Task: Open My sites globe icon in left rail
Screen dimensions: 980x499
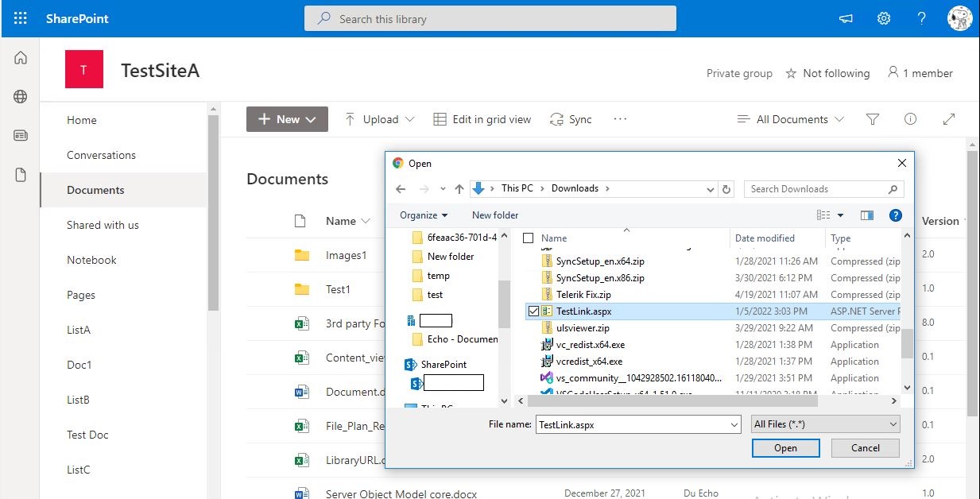Action: (x=21, y=97)
